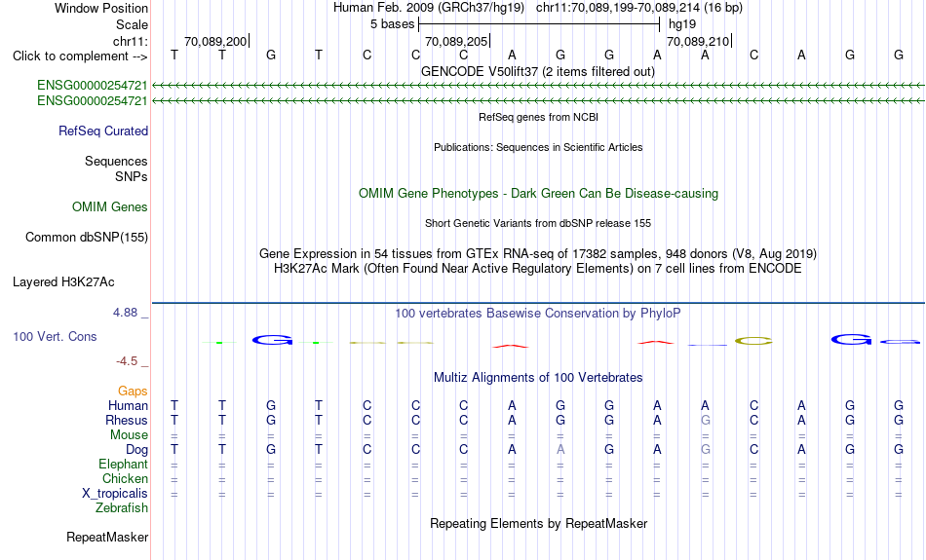Image resolution: width=926 pixels, height=560 pixels.
Task: Click the Layered H3K27Ac track label
Action: (63, 282)
